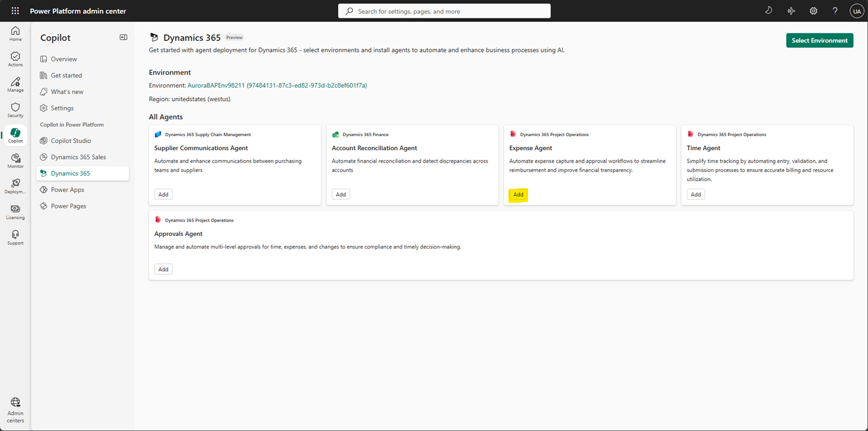The height and width of the screenshot is (431, 868).
Task: Open the settings gear in top bar
Action: [813, 10]
